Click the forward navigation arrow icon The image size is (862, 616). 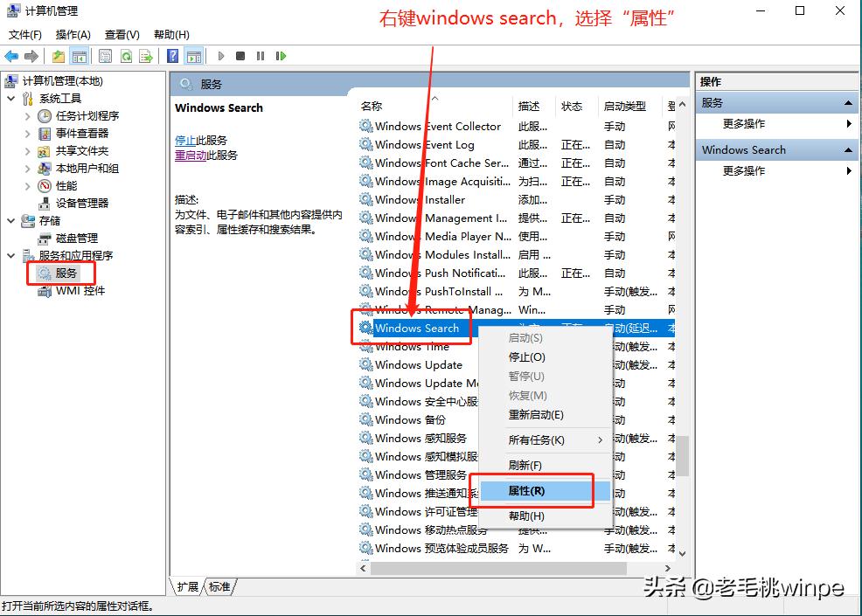tap(31, 55)
